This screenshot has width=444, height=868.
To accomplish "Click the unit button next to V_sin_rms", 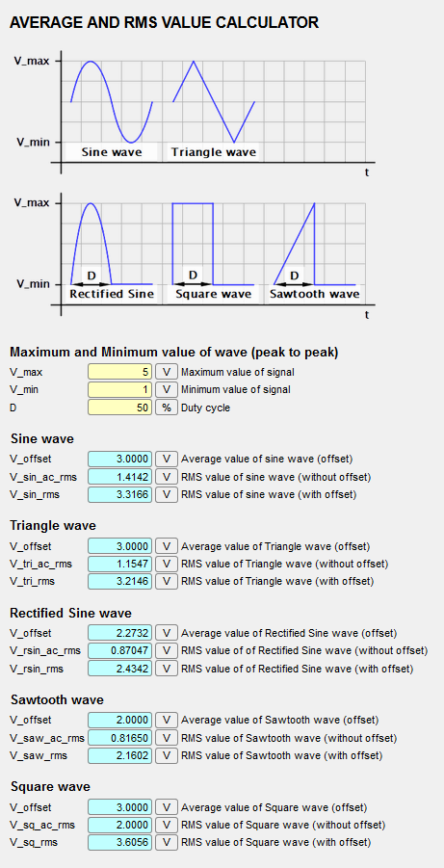I will [x=166, y=494].
